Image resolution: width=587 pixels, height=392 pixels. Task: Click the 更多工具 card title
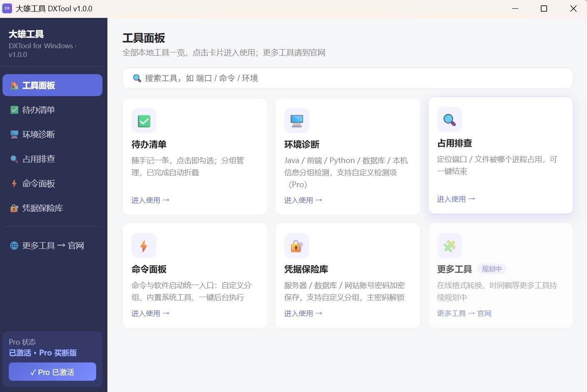455,269
